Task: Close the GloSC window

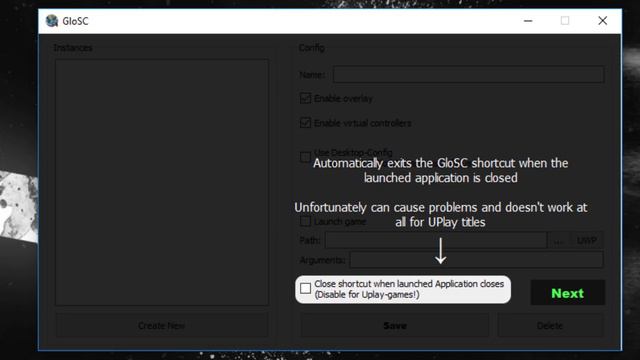Action: 602,21
